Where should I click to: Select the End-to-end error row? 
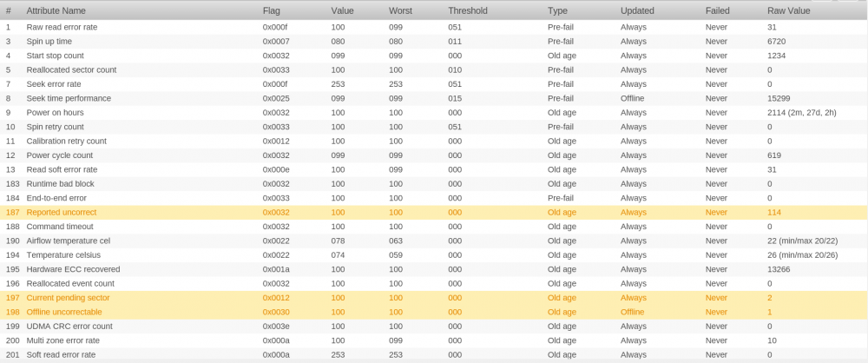coord(434,198)
